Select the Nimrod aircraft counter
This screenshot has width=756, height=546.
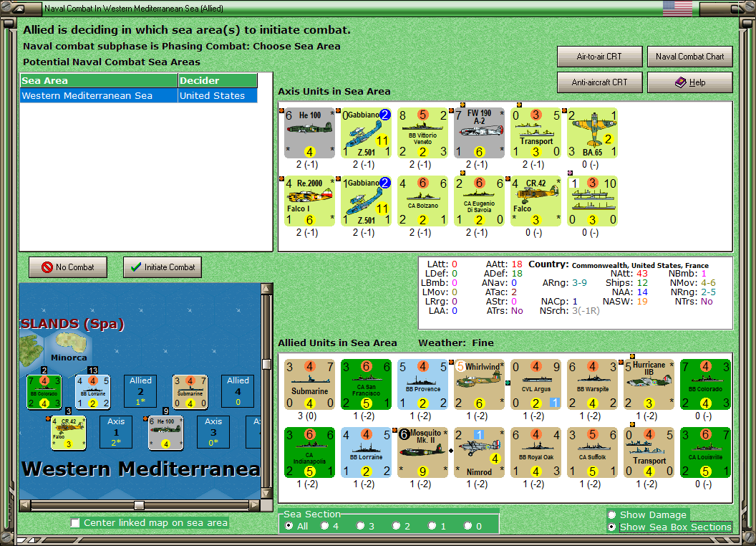[479, 452]
